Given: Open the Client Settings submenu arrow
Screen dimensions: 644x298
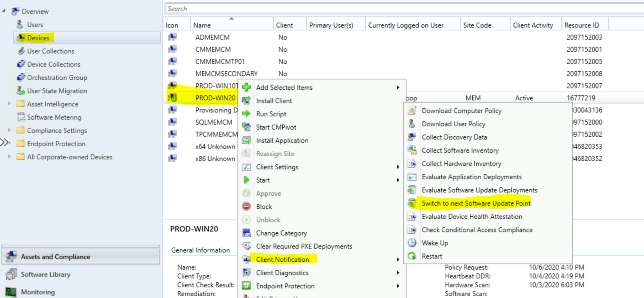Looking at the screenshot, I should pyautogui.click(x=398, y=167).
